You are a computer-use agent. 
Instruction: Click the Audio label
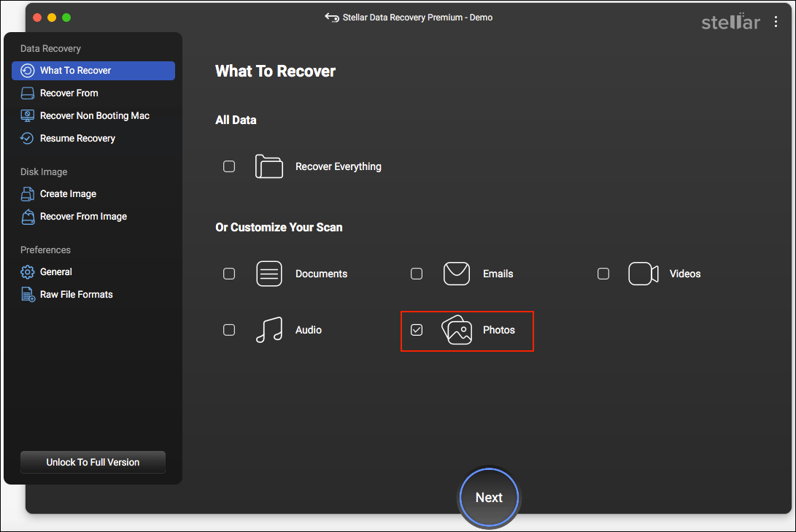coord(308,330)
